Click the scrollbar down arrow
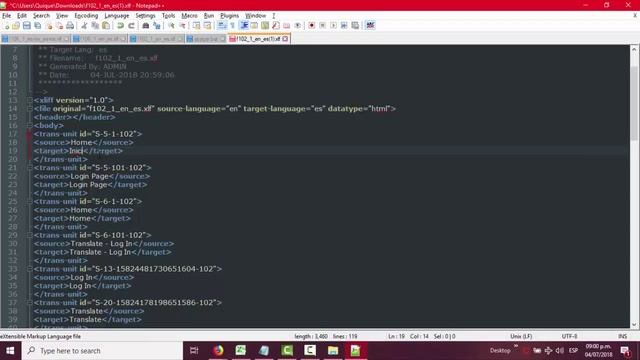640x360 pixels. (634, 324)
